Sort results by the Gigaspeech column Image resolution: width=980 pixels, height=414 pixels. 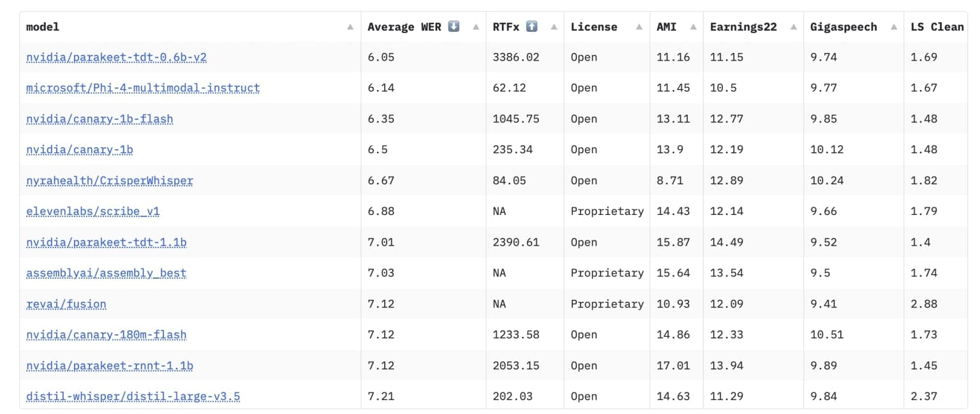click(x=895, y=27)
